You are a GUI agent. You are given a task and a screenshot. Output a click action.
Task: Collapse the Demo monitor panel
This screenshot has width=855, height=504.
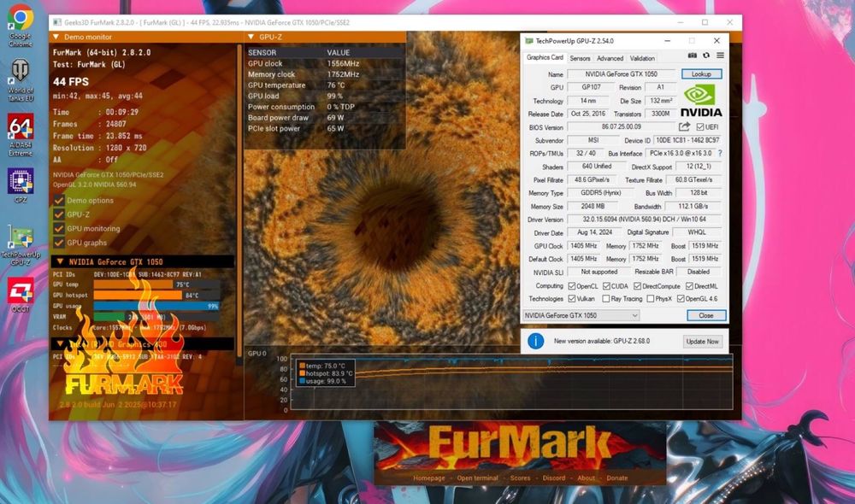56,37
